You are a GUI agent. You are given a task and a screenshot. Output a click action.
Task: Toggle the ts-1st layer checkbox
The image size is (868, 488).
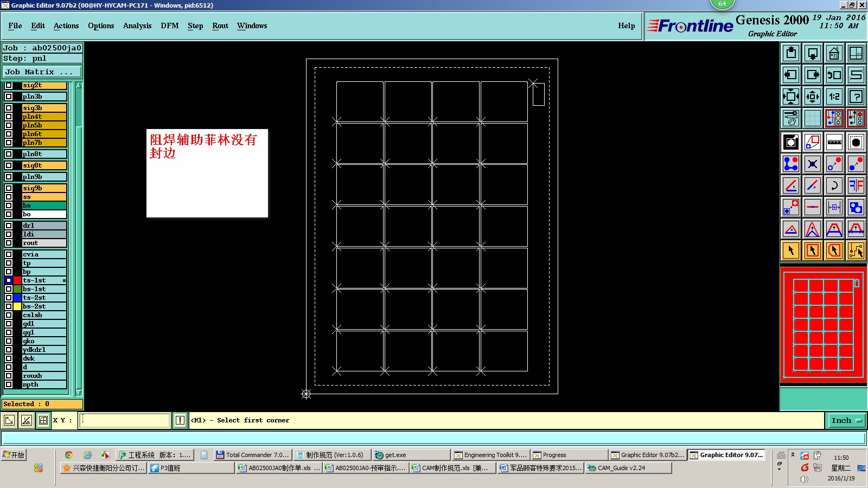tap(9, 280)
